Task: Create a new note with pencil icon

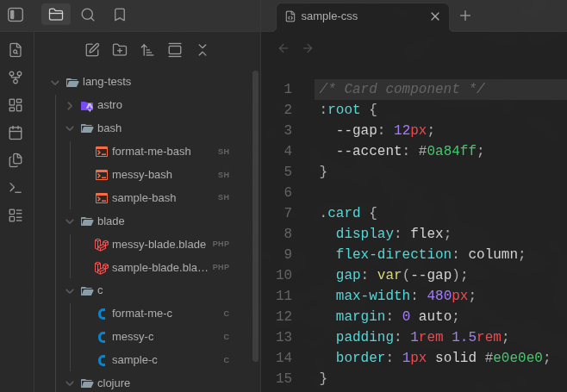Action: point(92,50)
